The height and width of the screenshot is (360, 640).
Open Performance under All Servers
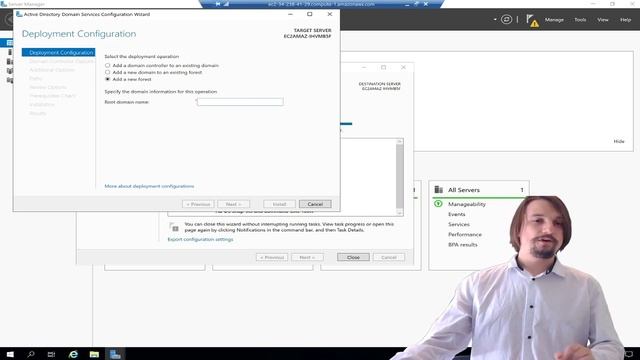pyautogui.click(x=464, y=235)
